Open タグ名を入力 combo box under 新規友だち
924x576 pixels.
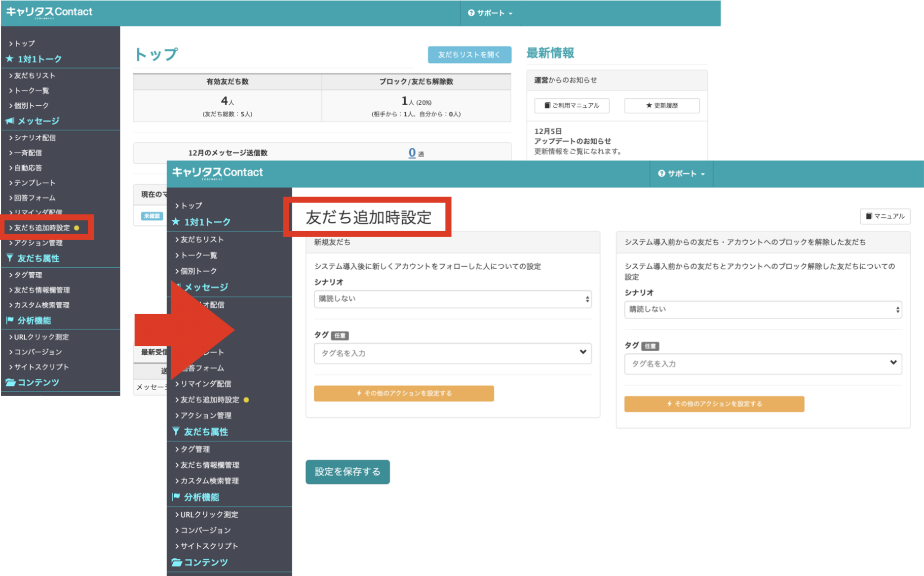click(453, 353)
